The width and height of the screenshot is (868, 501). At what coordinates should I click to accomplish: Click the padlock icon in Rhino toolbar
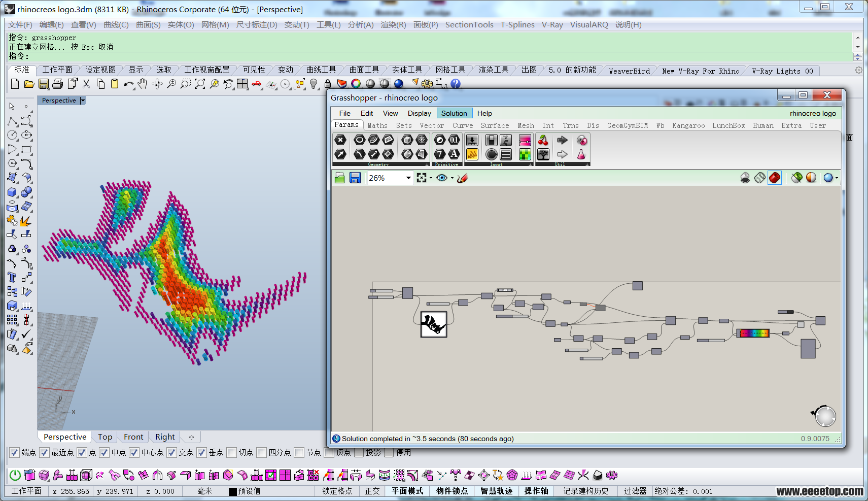(x=328, y=84)
